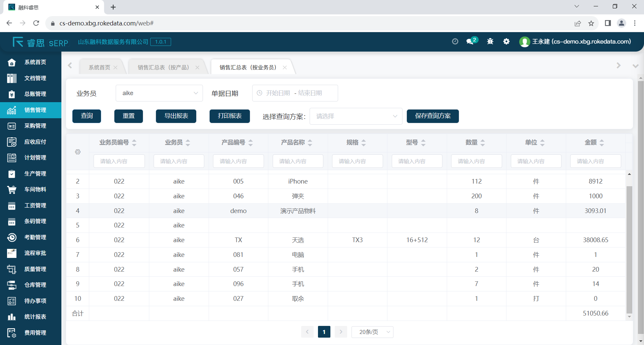The width and height of the screenshot is (644, 345).
Task: Open the 选择查询方案 dropdown
Action: click(x=356, y=116)
